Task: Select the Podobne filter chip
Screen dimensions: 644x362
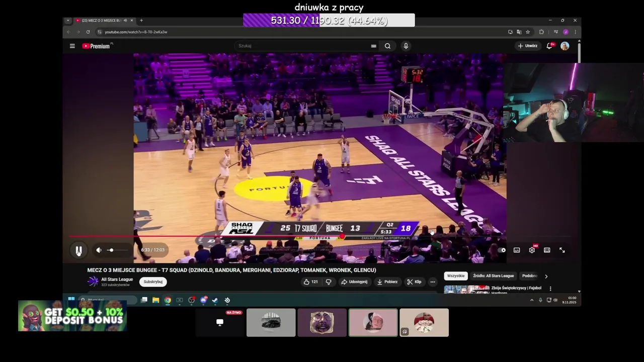Action: [529, 276]
